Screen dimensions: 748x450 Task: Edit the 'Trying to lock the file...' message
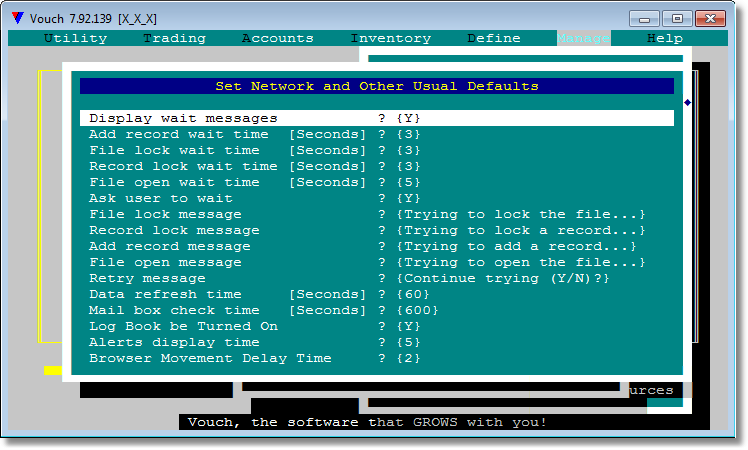(x=521, y=214)
